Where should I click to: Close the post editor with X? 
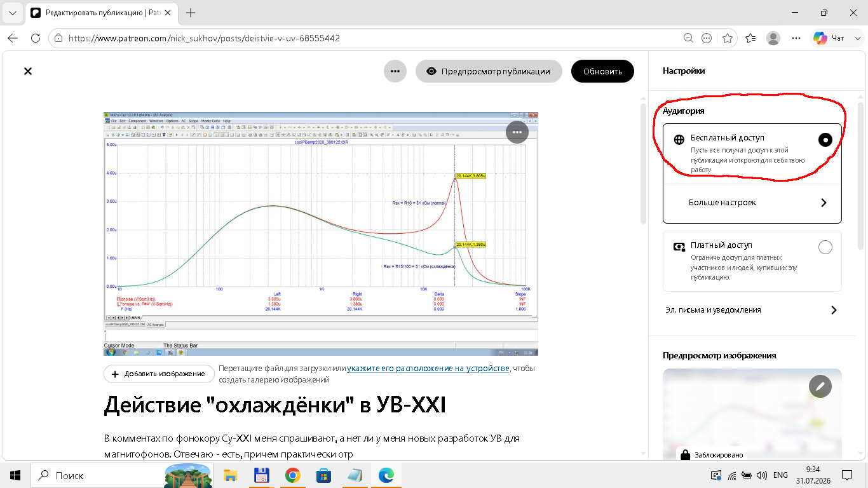(x=28, y=71)
